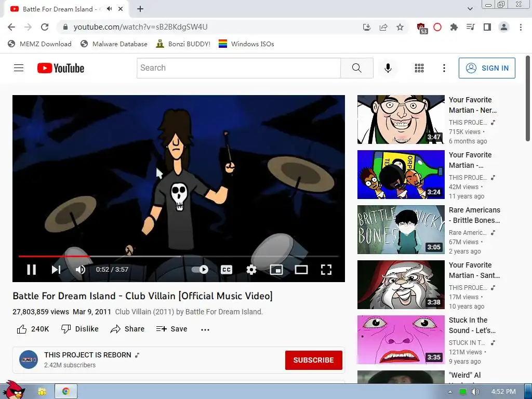Switch to theater mode
532x399 pixels.
tap(301, 270)
